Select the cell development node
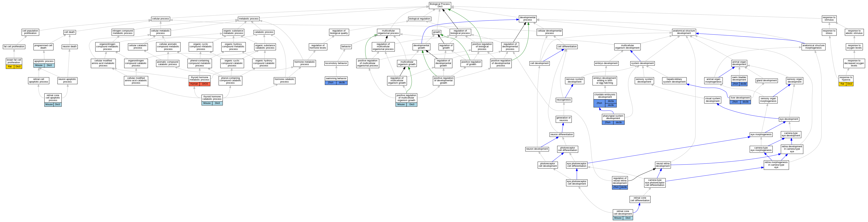The image size is (868, 222). coord(539,63)
